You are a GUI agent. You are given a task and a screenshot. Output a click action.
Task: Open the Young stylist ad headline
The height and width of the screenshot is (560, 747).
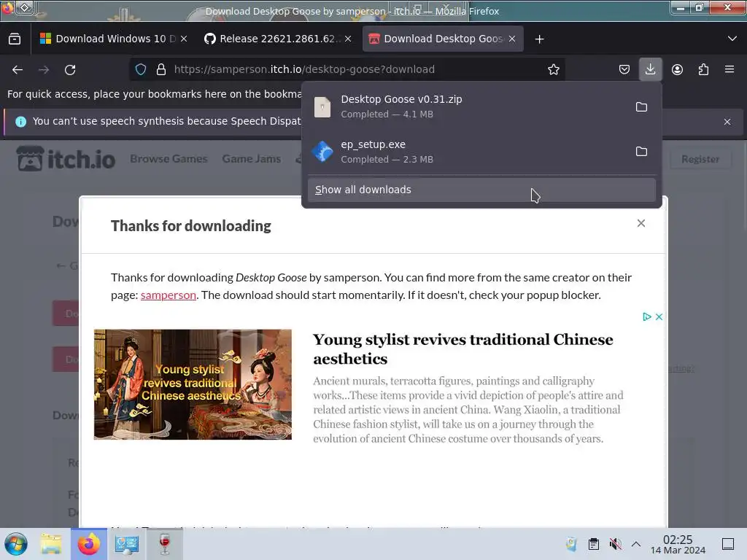(x=462, y=349)
